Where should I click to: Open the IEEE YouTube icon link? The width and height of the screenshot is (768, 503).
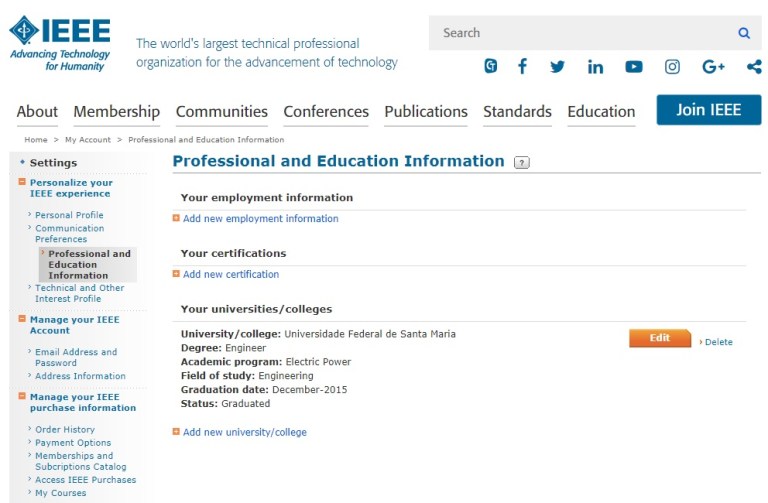coord(634,67)
